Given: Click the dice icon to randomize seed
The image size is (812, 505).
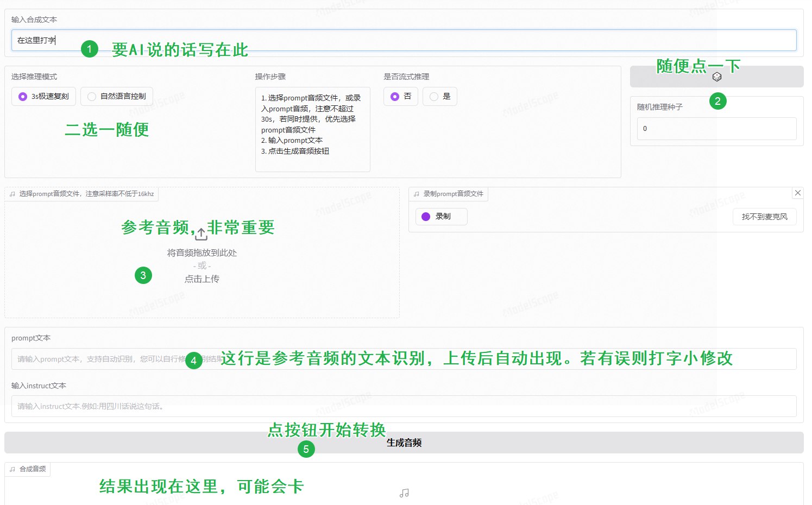Looking at the screenshot, I should pos(716,77).
